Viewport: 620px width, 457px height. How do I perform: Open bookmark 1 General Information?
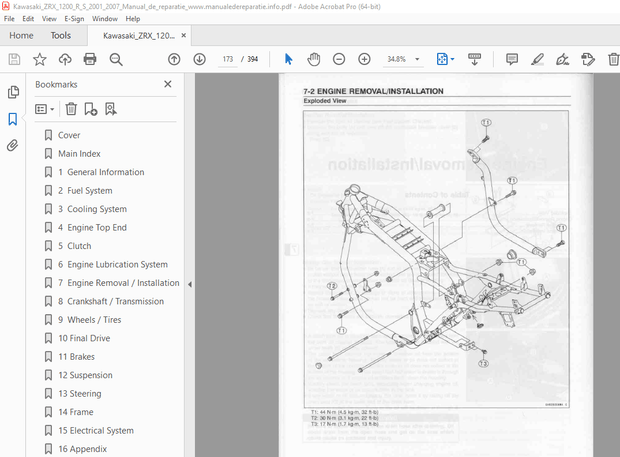(x=101, y=172)
